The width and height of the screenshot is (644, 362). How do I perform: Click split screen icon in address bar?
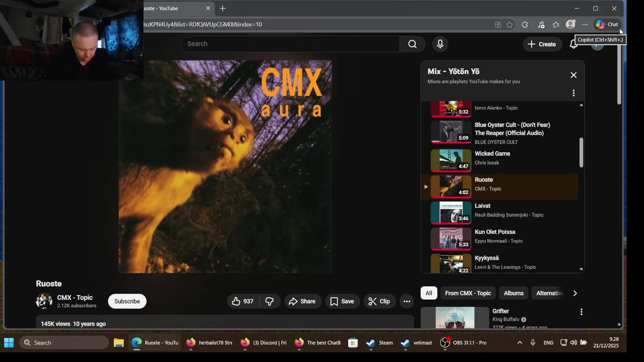point(498,24)
